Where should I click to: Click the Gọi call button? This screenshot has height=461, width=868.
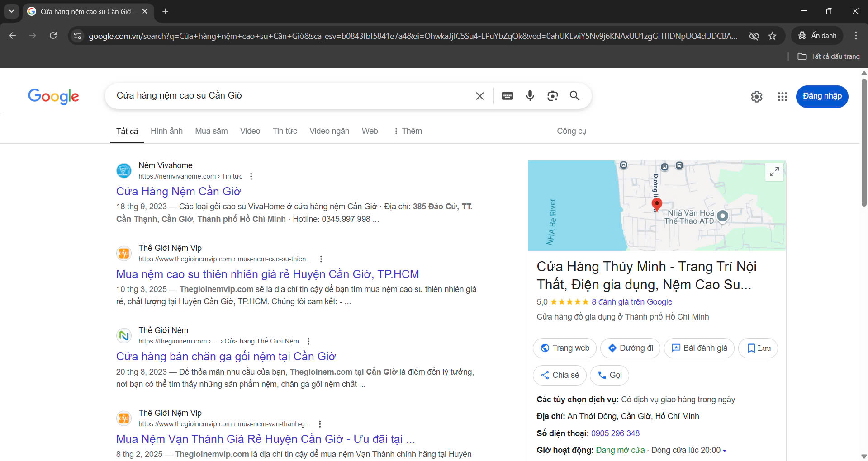pos(609,375)
